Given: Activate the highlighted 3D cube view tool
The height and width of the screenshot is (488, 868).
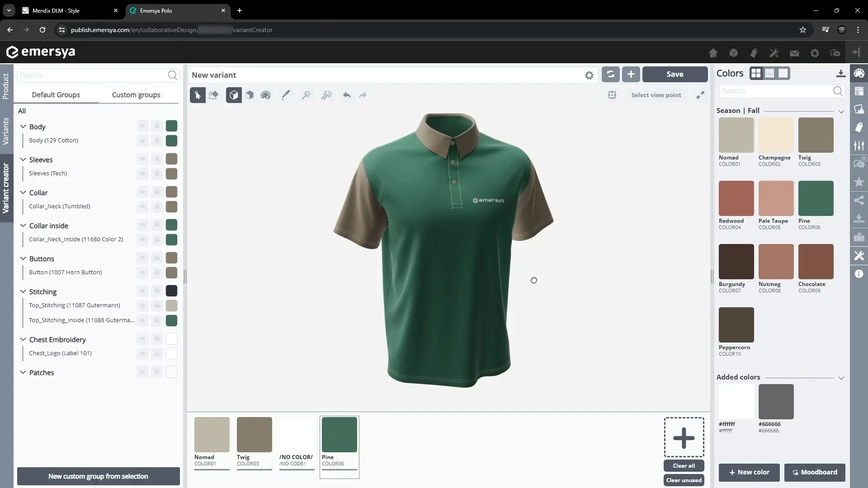Looking at the screenshot, I should [x=234, y=95].
